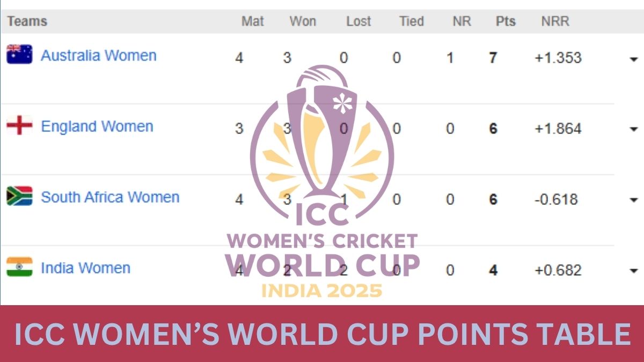Screen dimensions: 644x362
Task: Expand the India Women row arrow
Action: (634, 271)
